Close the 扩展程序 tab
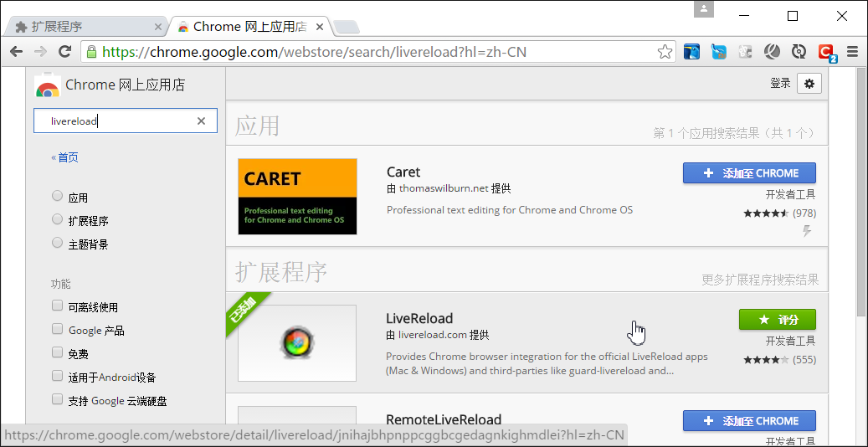The image size is (868, 447). pos(157,27)
